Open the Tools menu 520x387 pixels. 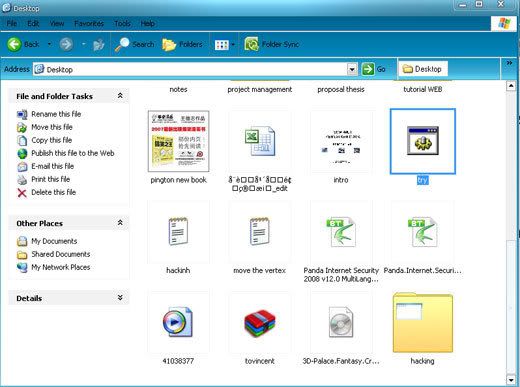point(122,24)
